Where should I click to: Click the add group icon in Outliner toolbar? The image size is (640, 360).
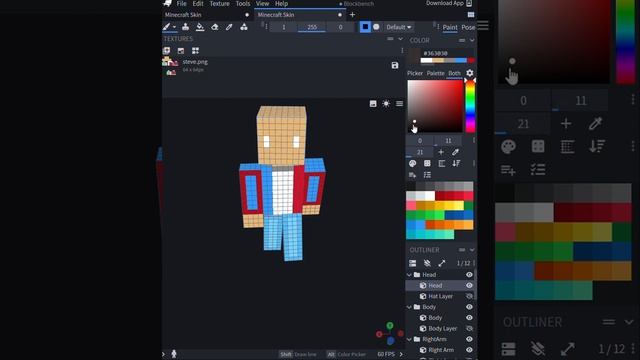(x=413, y=263)
